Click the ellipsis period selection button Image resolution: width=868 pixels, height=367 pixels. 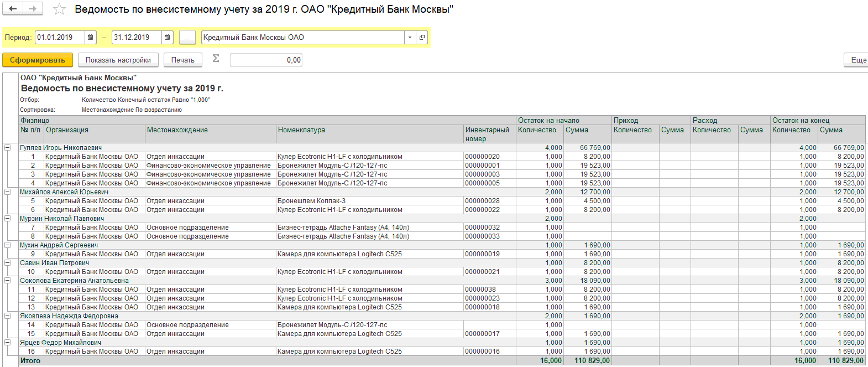pyautogui.click(x=187, y=38)
